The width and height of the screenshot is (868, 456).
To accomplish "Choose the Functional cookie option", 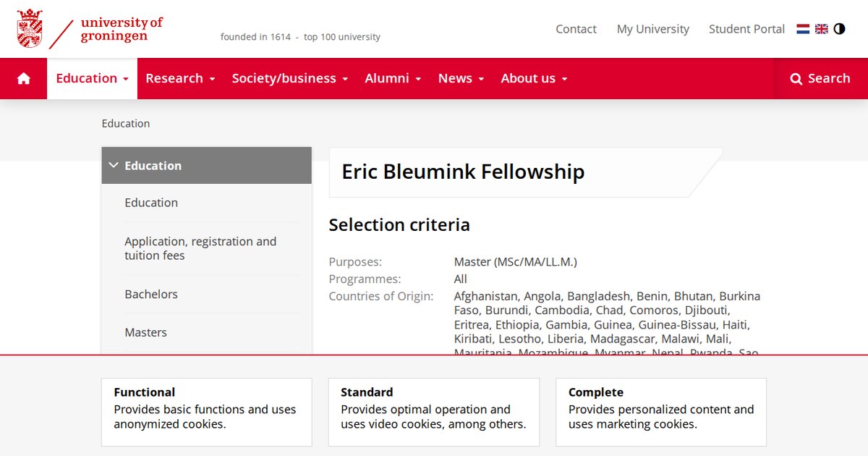I will 207,412.
